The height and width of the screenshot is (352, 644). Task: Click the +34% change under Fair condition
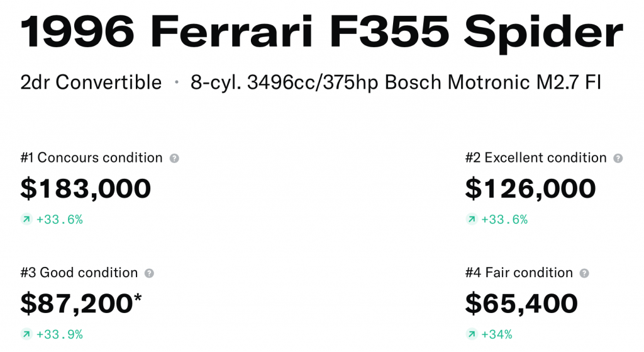point(497,334)
